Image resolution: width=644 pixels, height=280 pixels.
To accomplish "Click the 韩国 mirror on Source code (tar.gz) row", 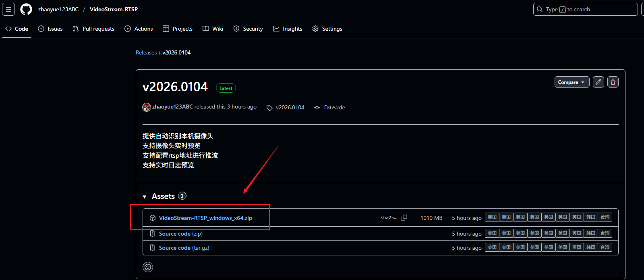I will 591,247.
